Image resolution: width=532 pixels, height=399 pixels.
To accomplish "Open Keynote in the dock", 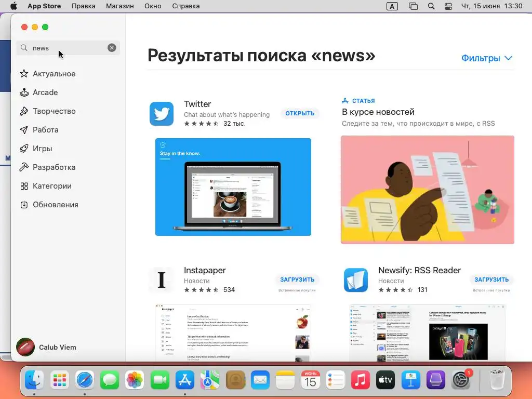I will (410, 380).
